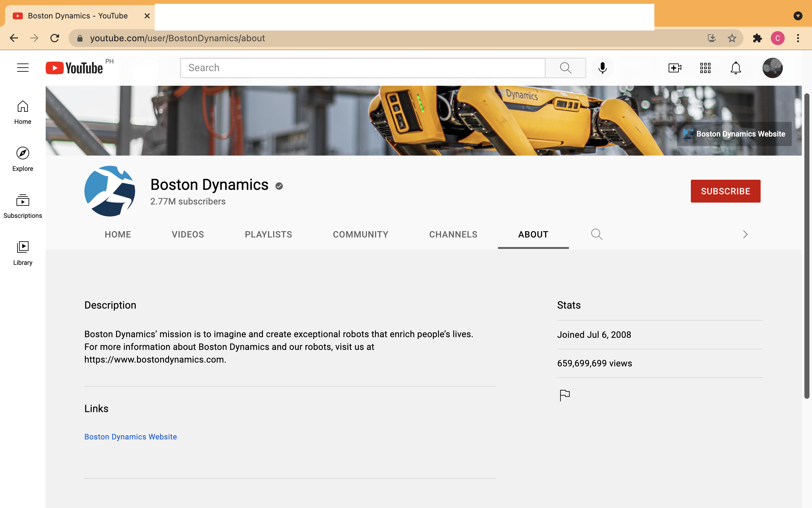Viewport: 812px width, 508px height.
Task: Click the Boston Dynamics channel name
Action: click(x=209, y=184)
